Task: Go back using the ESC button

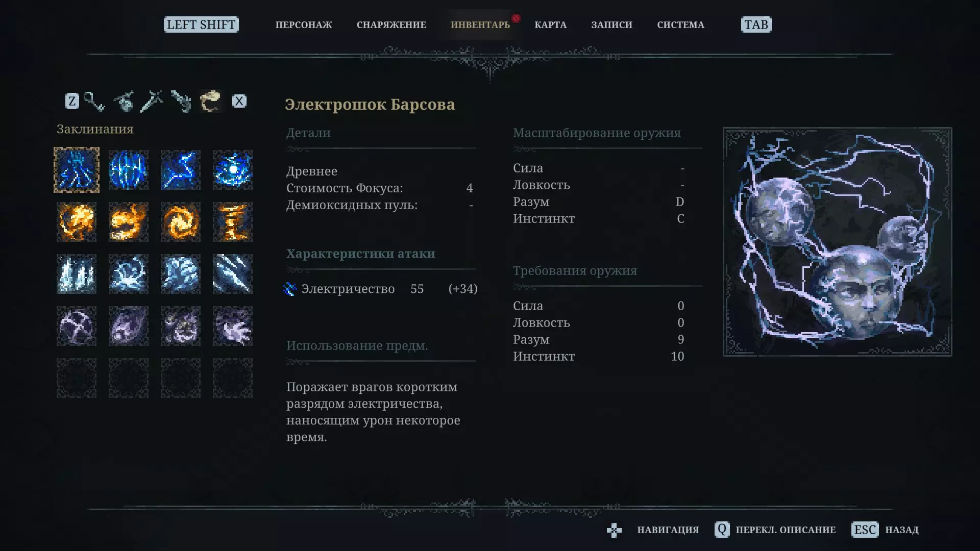Action: pos(865,530)
